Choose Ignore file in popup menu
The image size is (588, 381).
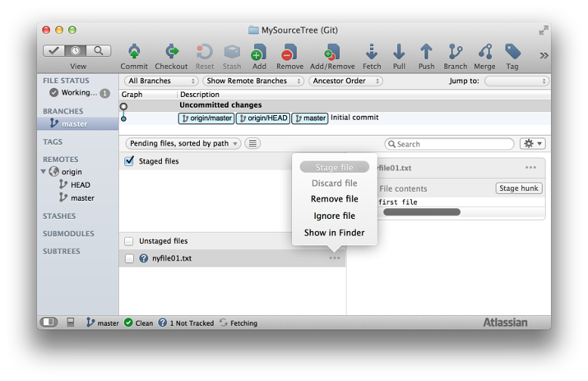coord(334,216)
